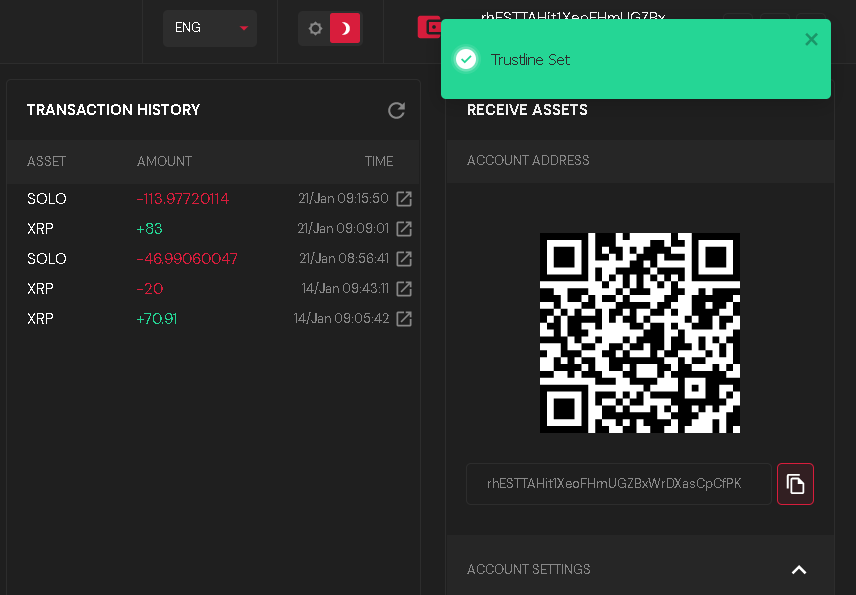
Task: Switch to light theme sun icon
Action: tap(315, 28)
